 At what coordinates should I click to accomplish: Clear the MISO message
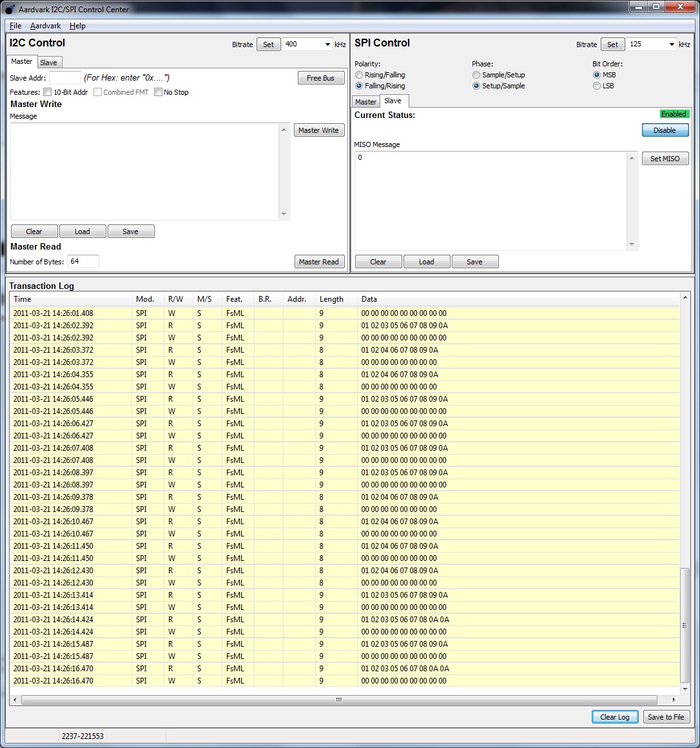point(378,261)
